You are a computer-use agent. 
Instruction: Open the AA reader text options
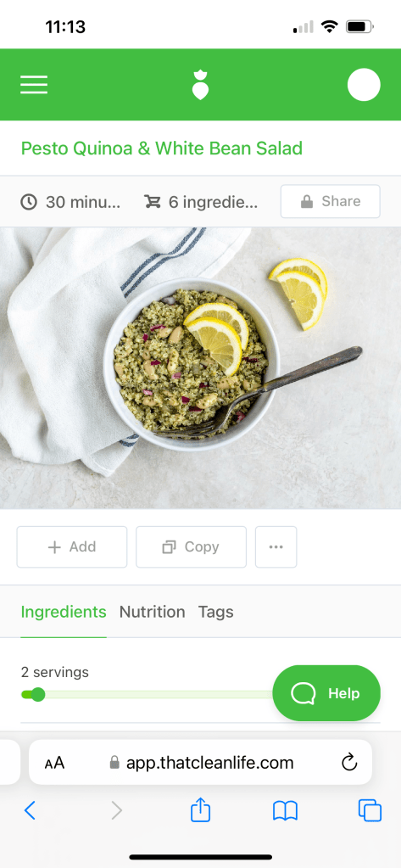tap(55, 763)
